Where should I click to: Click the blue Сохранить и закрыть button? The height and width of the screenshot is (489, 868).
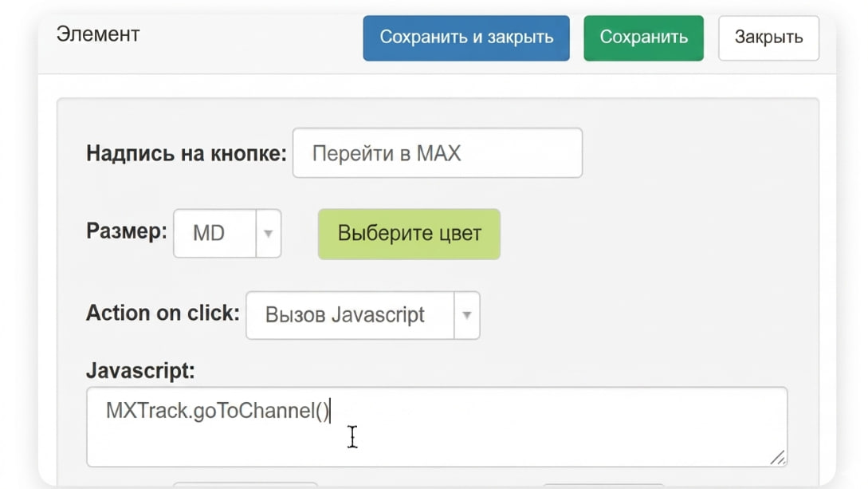click(x=466, y=37)
